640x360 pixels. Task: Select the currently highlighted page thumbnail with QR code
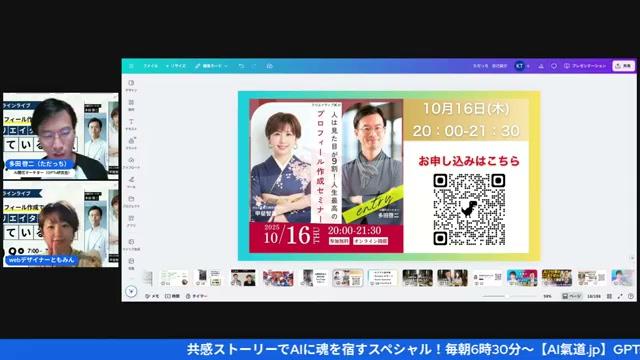pos(348,278)
